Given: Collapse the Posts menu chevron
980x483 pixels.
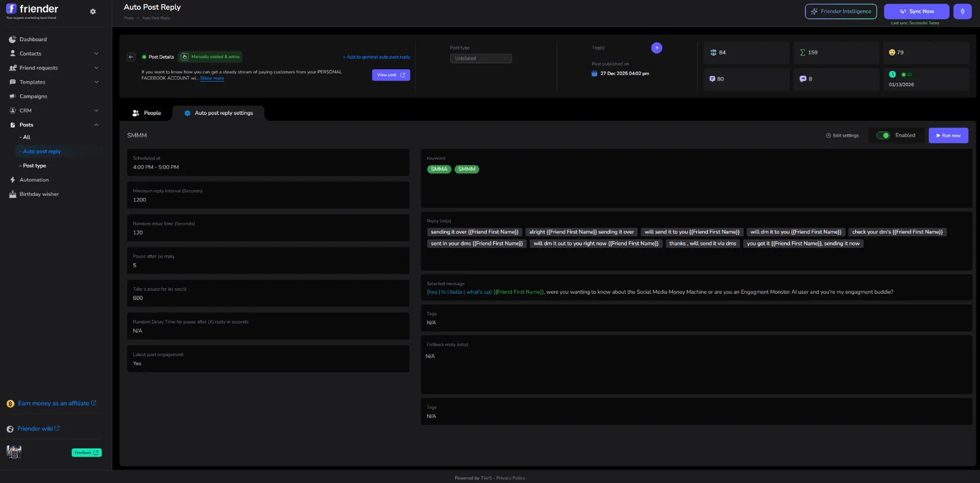Looking at the screenshot, I should tap(96, 125).
